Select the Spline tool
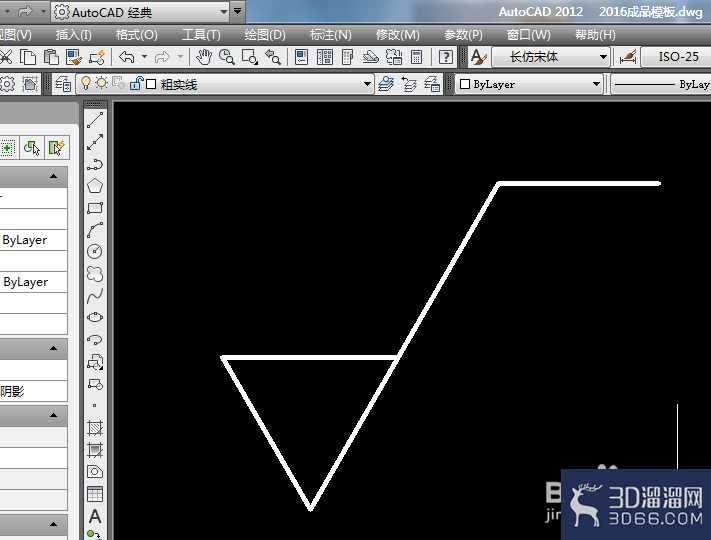This screenshot has height=540, width=711. pyautogui.click(x=95, y=296)
